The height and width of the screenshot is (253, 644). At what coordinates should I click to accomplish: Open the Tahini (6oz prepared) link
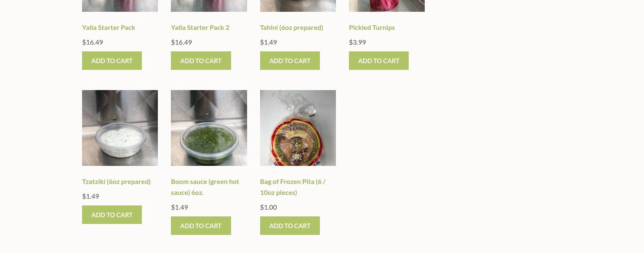(x=291, y=27)
